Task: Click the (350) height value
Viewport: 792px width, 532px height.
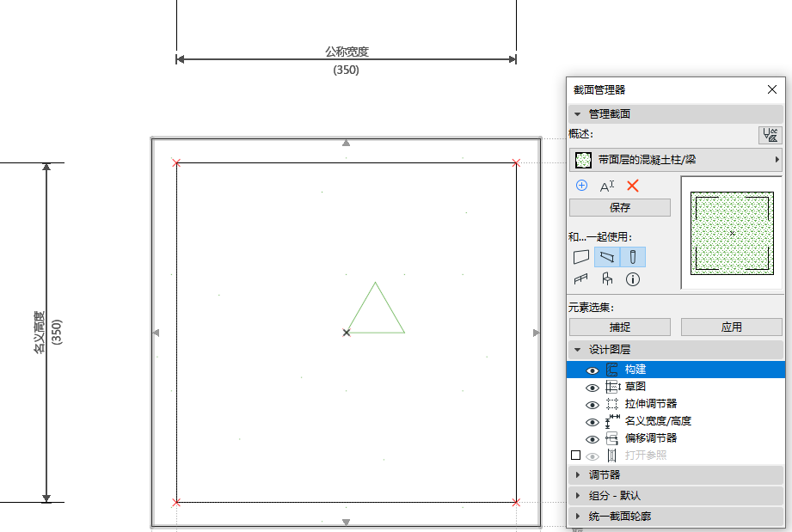Action: click(x=57, y=332)
